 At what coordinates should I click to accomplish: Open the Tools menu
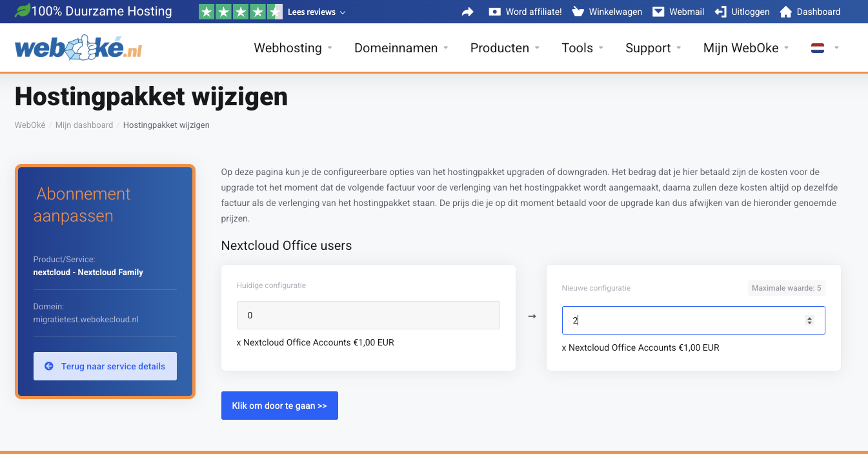click(583, 48)
